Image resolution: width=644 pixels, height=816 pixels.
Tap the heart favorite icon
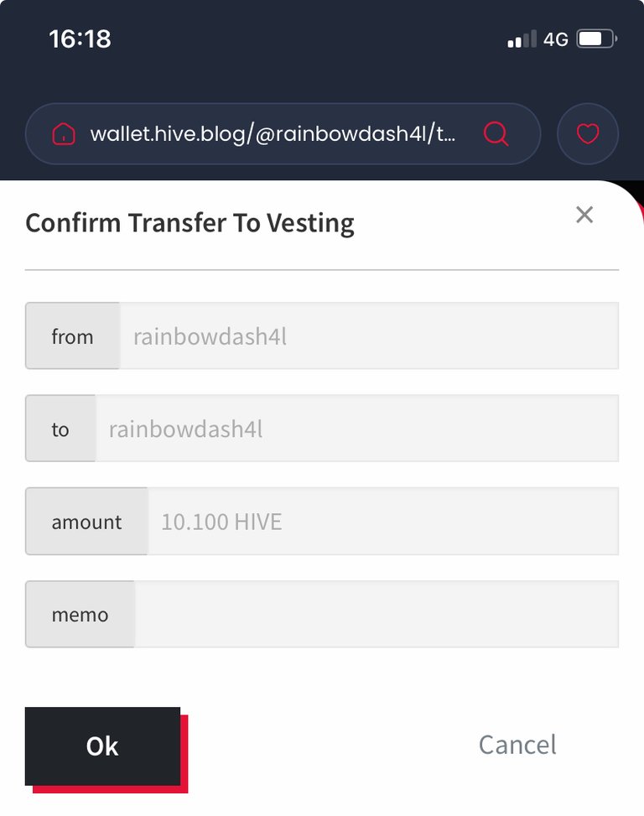tap(588, 133)
